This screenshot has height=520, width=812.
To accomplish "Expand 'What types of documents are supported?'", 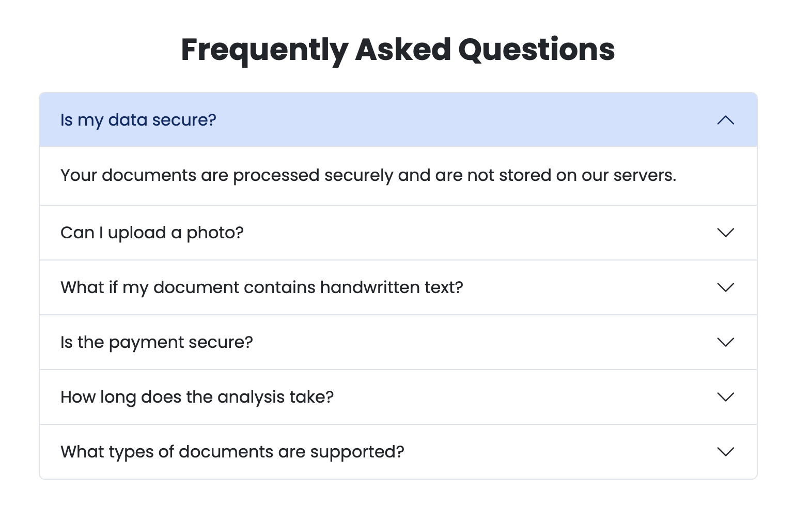I will [232, 452].
